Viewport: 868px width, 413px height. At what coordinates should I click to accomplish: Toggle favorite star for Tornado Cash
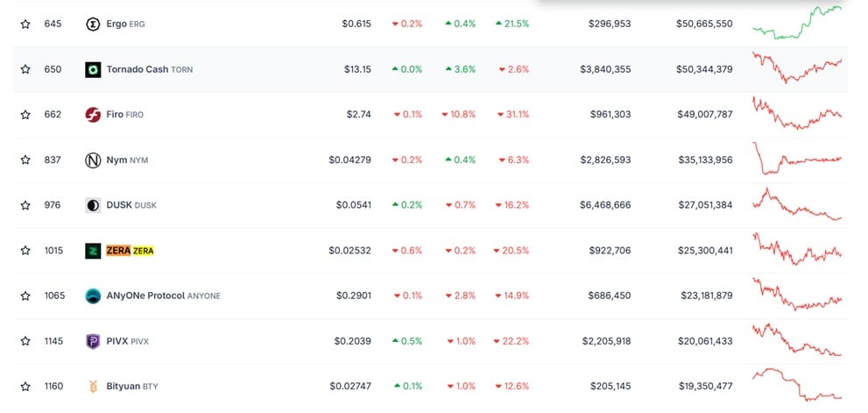pyautogui.click(x=25, y=69)
